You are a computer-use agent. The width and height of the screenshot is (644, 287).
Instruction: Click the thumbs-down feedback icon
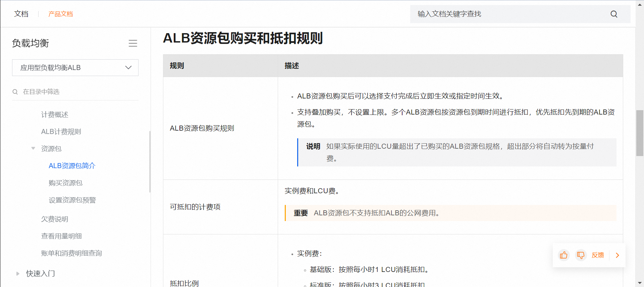581,255
